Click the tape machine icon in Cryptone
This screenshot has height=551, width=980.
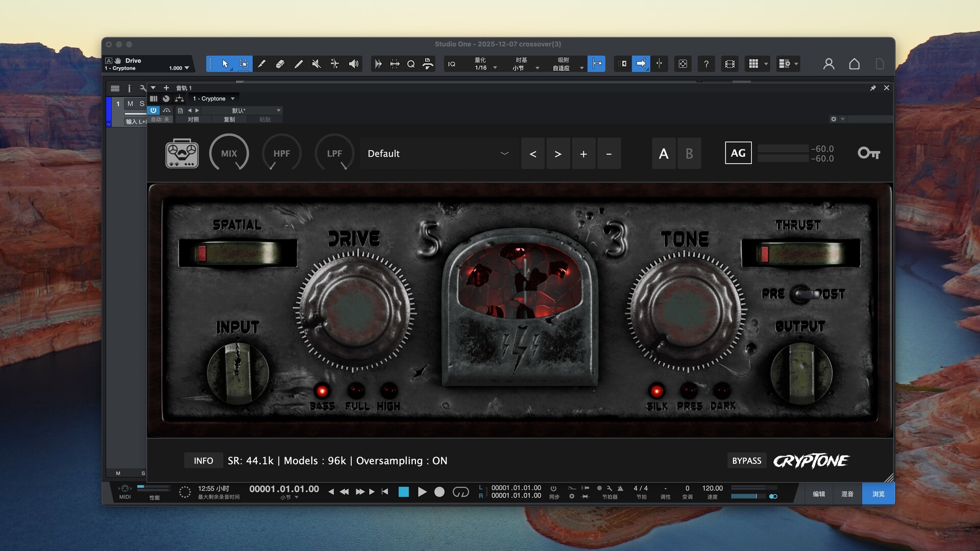click(x=182, y=153)
